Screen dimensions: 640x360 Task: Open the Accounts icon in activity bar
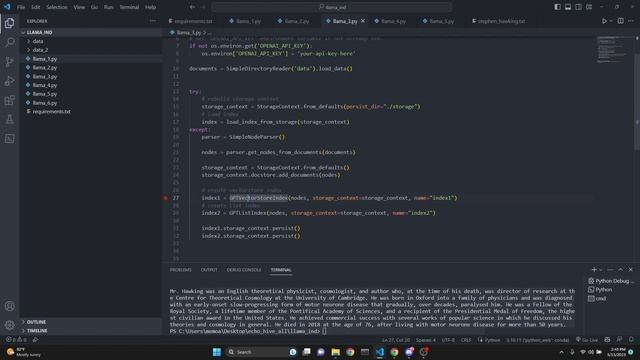9,306
